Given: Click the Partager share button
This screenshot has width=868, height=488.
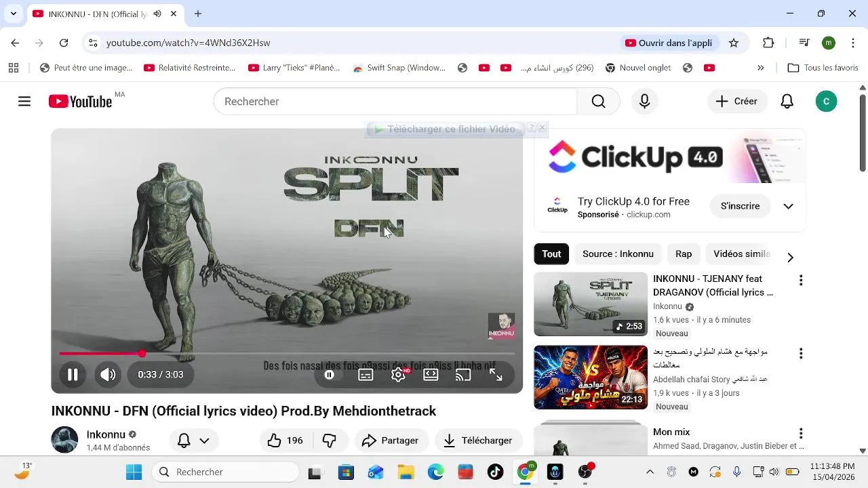Looking at the screenshot, I should pyautogui.click(x=391, y=441).
